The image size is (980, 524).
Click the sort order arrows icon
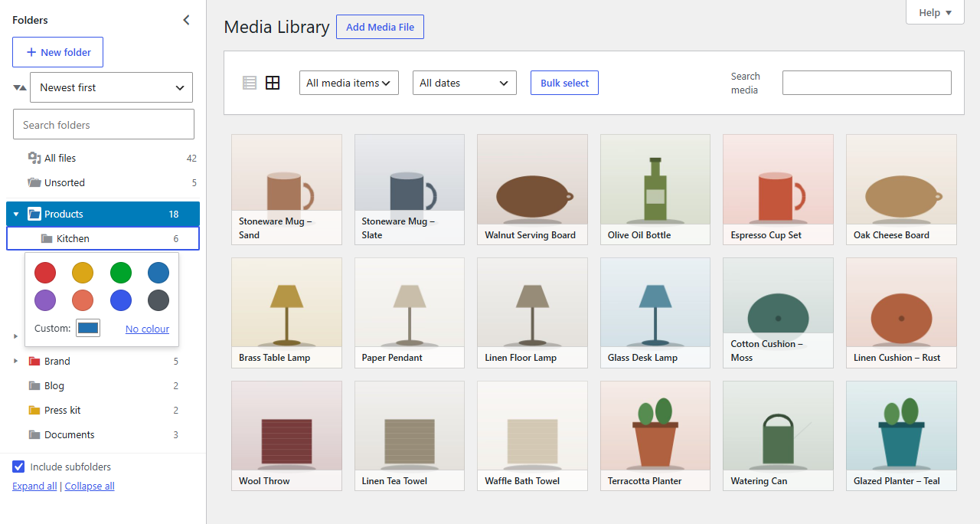[20, 87]
